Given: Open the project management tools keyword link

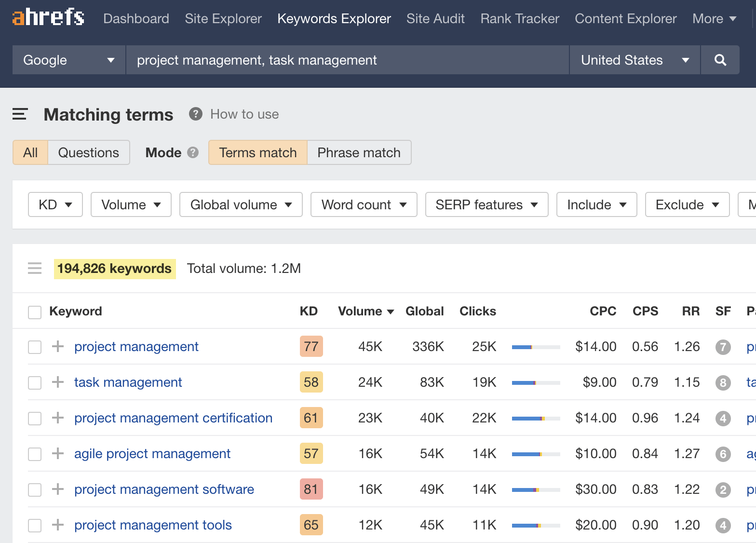Looking at the screenshot, I should pos(153,525).
